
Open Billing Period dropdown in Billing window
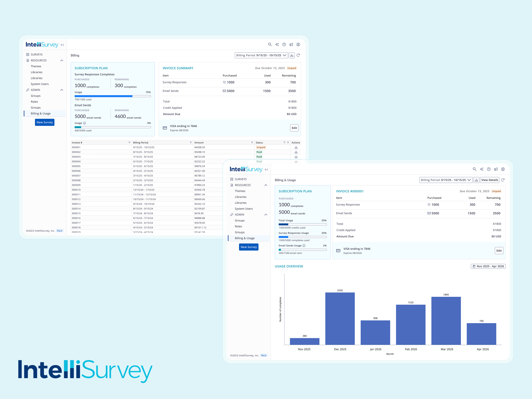coord(261,55)
